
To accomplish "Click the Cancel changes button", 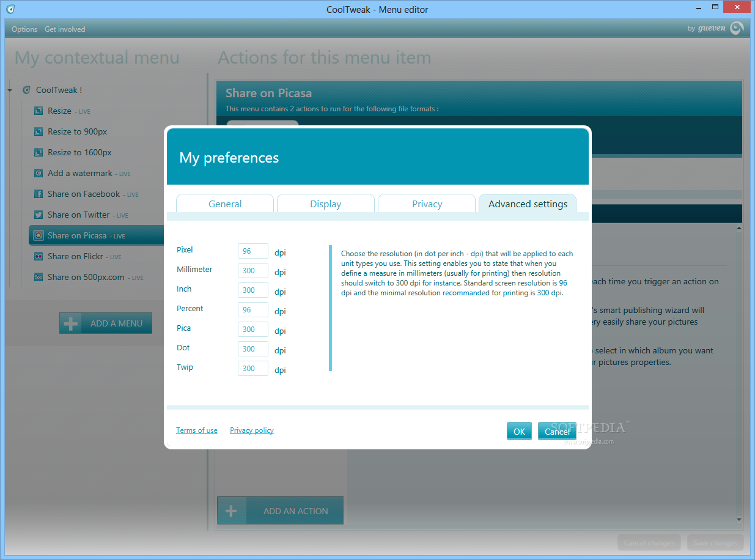I will (x=649, y=542).
